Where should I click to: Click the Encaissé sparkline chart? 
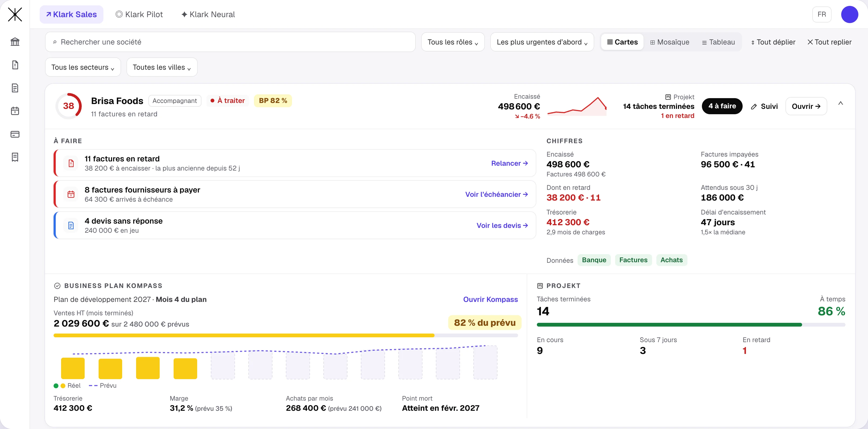tap(577, 106)
